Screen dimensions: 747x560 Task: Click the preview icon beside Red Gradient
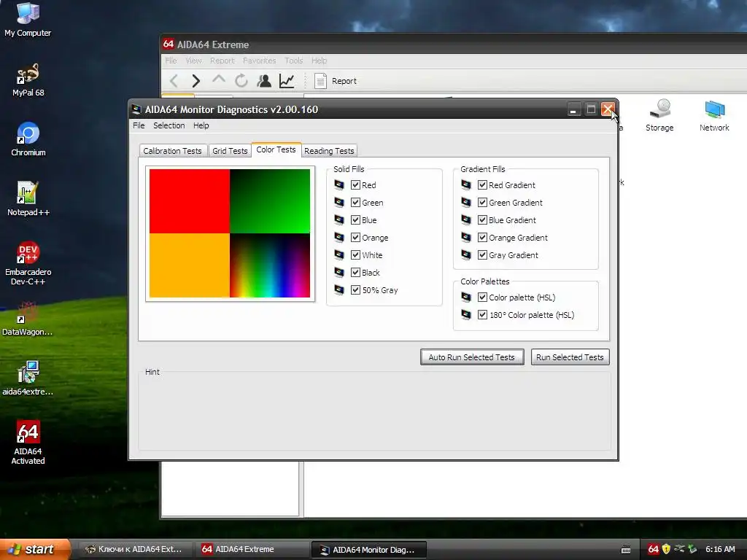coord(466,184)
